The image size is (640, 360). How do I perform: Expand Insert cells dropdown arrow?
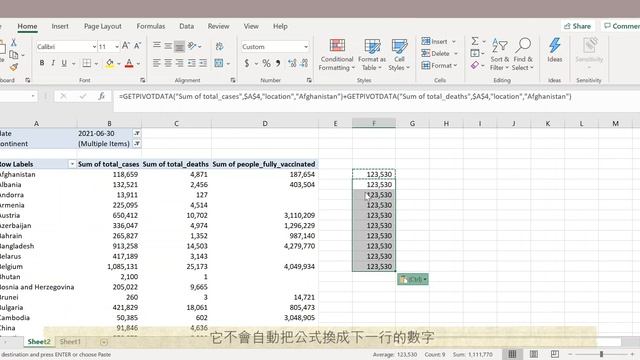(453, 42)
